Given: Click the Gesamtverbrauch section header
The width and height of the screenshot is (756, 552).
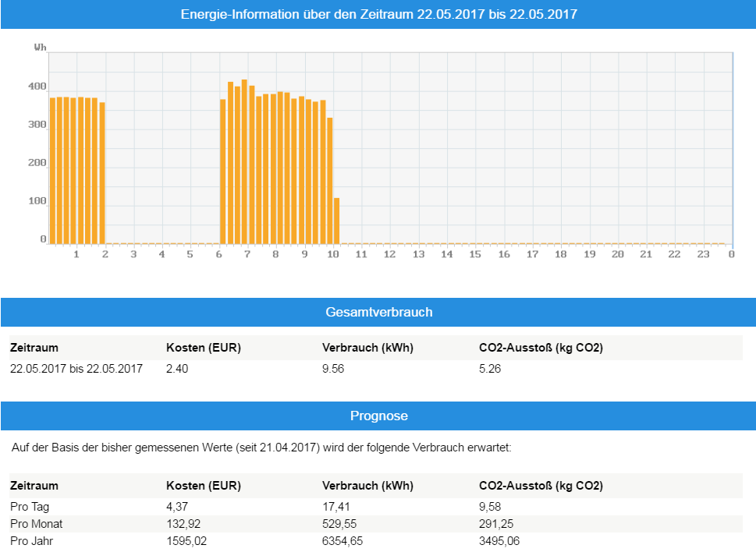Looking at the screenshot, I should click(378, 312).
